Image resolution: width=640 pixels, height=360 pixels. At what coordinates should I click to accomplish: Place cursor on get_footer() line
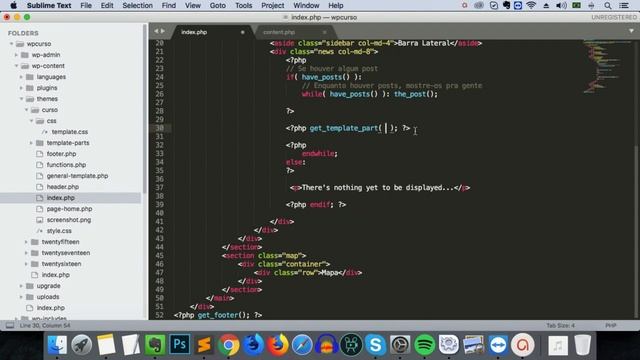click(x=218, y=315)
